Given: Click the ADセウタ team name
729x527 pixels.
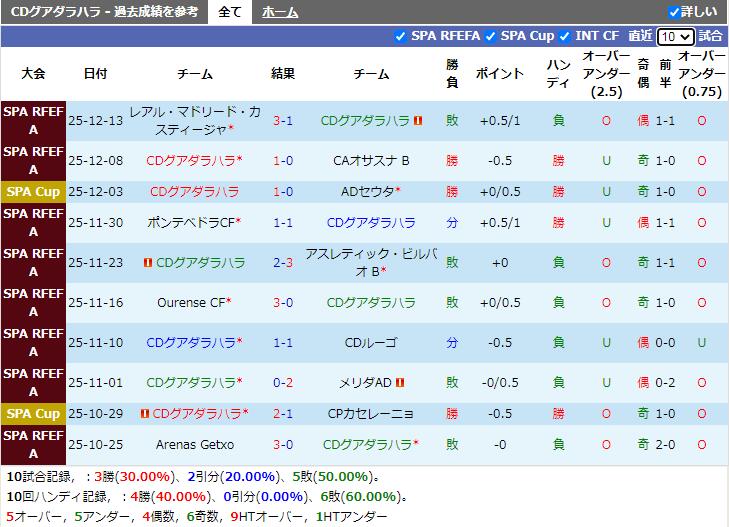Looking at the screenshot, I should 367,191.
